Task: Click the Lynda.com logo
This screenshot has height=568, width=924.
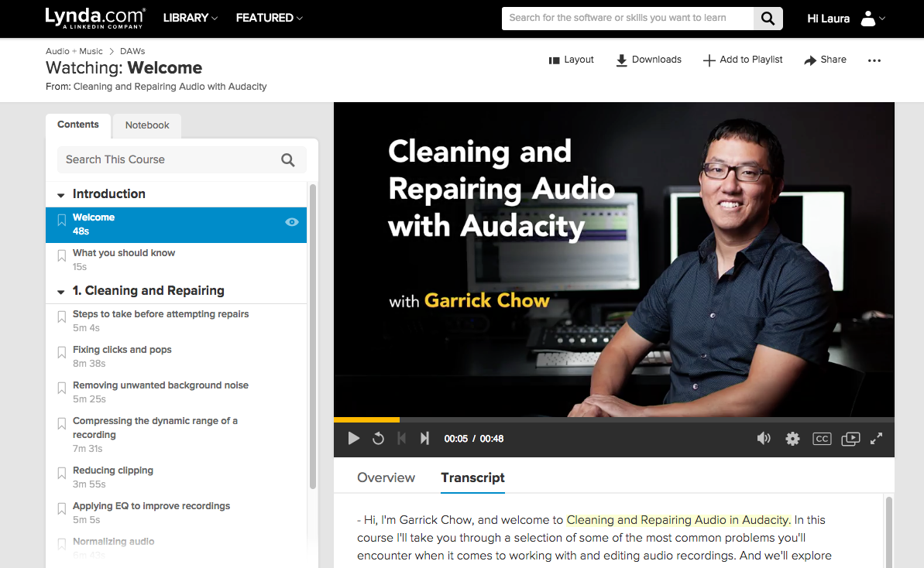Action: (94, 19)
